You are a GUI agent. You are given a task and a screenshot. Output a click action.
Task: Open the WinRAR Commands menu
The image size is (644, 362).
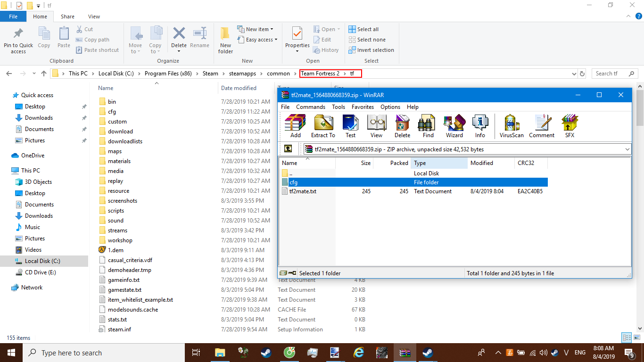[x=311, y=107]
